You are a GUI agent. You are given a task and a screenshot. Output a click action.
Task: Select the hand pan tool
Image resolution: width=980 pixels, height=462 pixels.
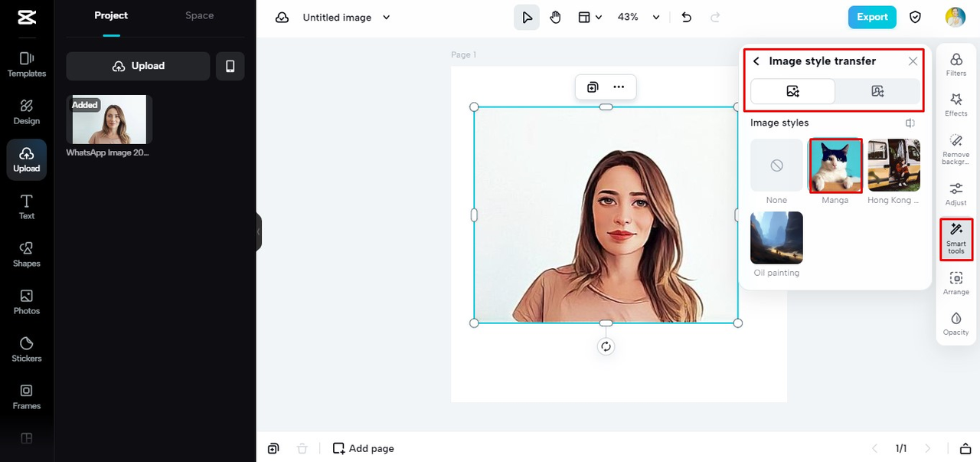tap(555, 17)
